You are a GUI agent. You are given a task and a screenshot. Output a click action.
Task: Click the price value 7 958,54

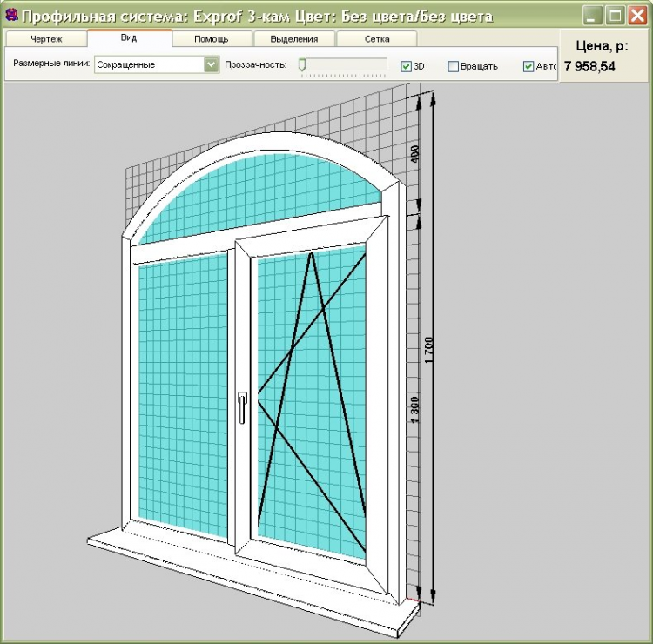click(x=589, y=67)
